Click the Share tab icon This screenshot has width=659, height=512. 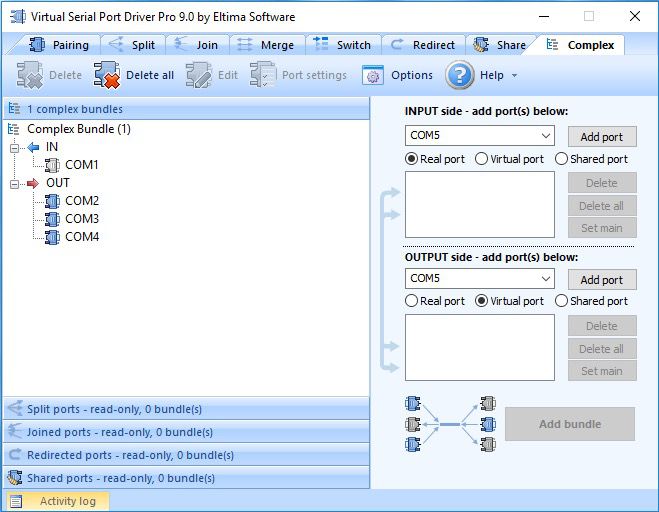point(481,44)
